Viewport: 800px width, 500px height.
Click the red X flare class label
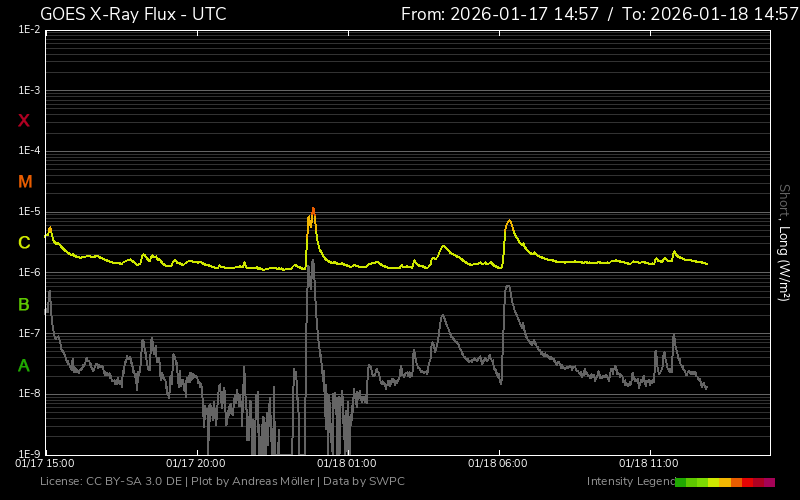pyautogui.click(x=25, y=121)
